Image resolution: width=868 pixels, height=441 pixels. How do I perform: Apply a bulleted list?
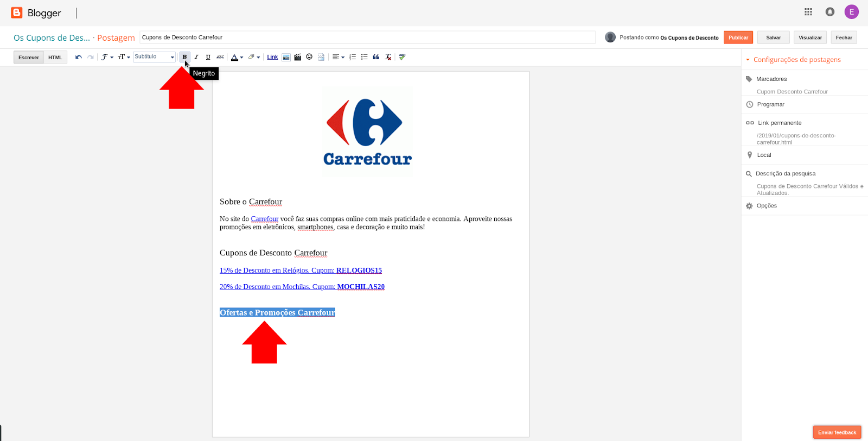coord(365,57)
